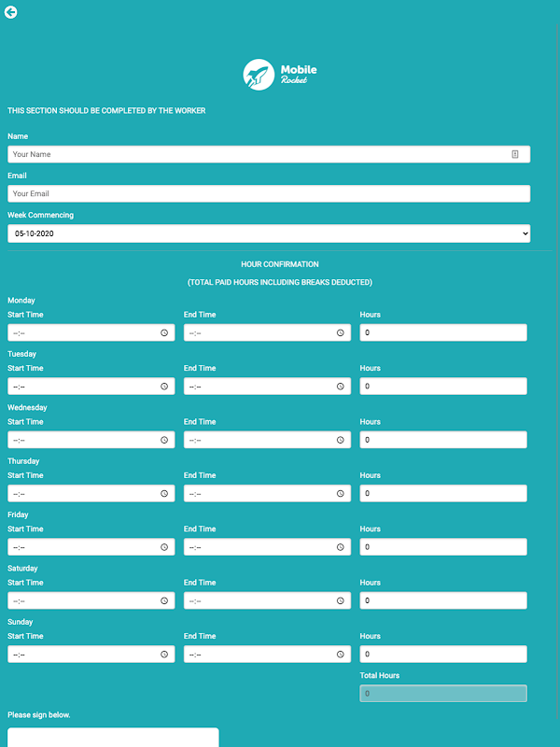Click the Tuesday Start Time field
The width and height of the screenshot is (560, 747).
point(91,387)
